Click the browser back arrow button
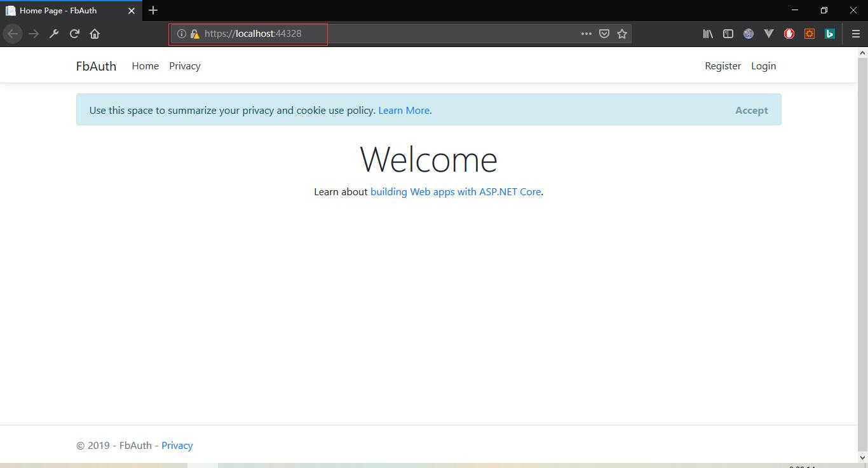The height and width of the screenshot is (468, 868). [x=13, y=34]
